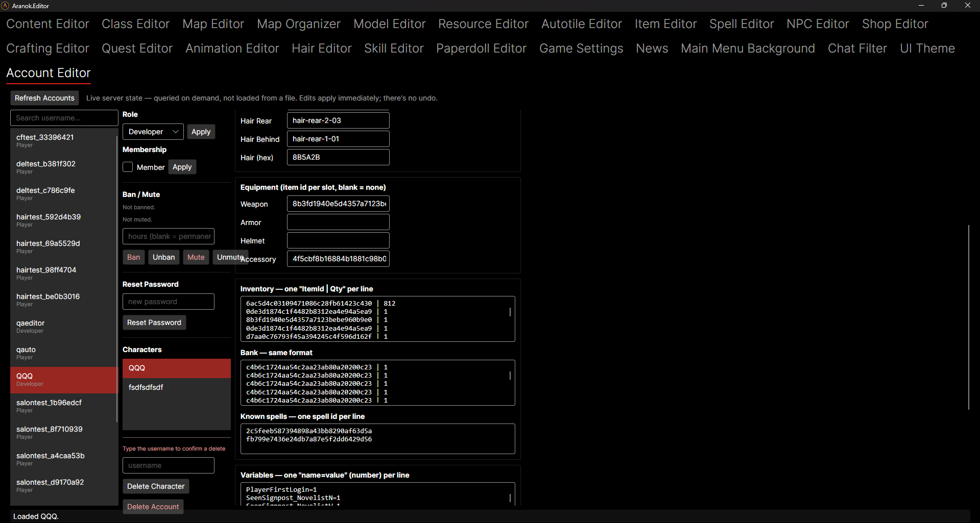
Task: Click the Account Editor tab
Action: [48, 73]
